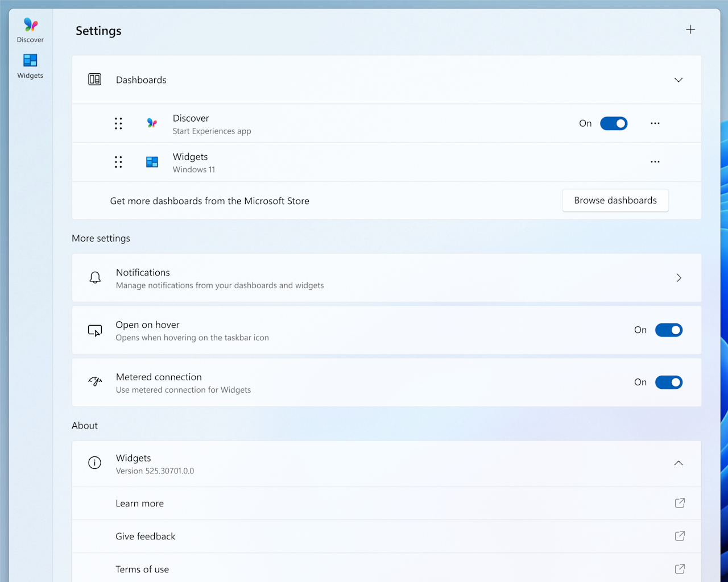The width and height of the screenshot is (728, 582).
Task: Grab the drag handle for Discover row
Action: click(x=118, y=123)
